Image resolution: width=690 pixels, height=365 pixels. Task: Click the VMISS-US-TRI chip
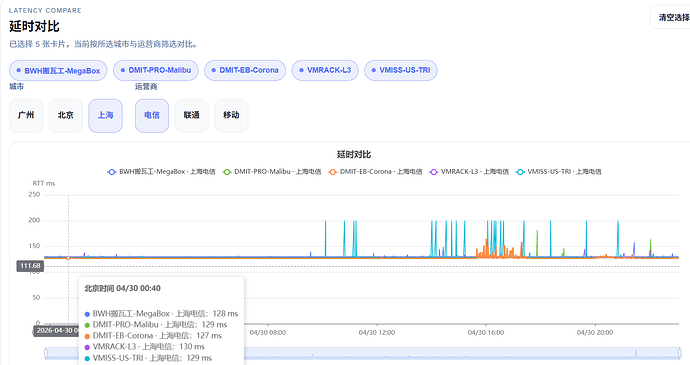pyautogui.click(x=401, y=70)
